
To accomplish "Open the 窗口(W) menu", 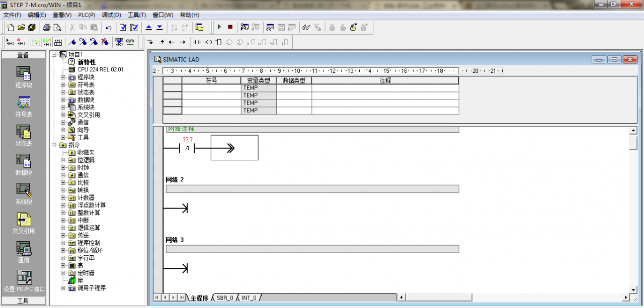I will click(162, 15).
